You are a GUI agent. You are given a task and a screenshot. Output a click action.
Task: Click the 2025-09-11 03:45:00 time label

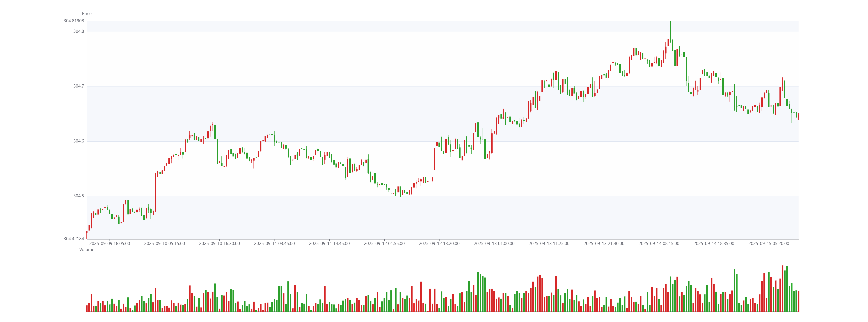tap(274, 243)
